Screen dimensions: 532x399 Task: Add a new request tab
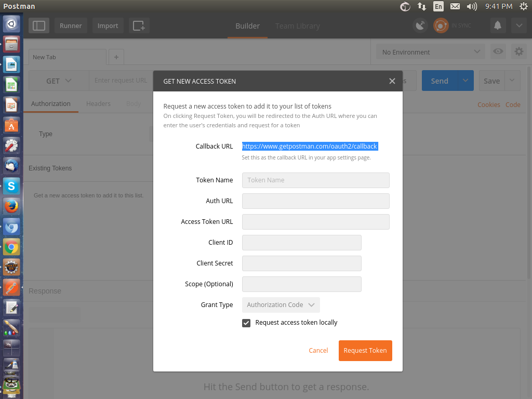(116, 57)
